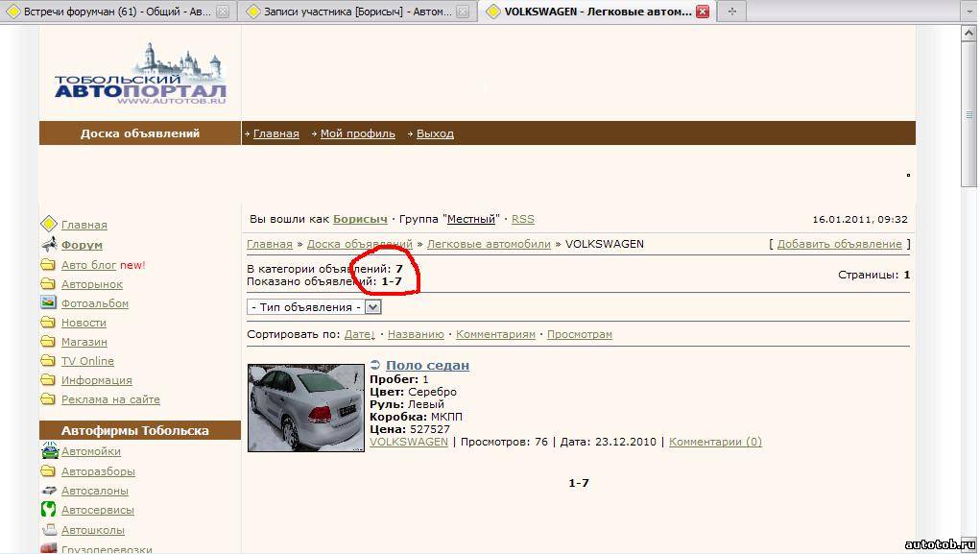Viewport: 980px width, 554px height.
Task: Click the silver Polo sedan thumbnail
Action: pos(305,408)
